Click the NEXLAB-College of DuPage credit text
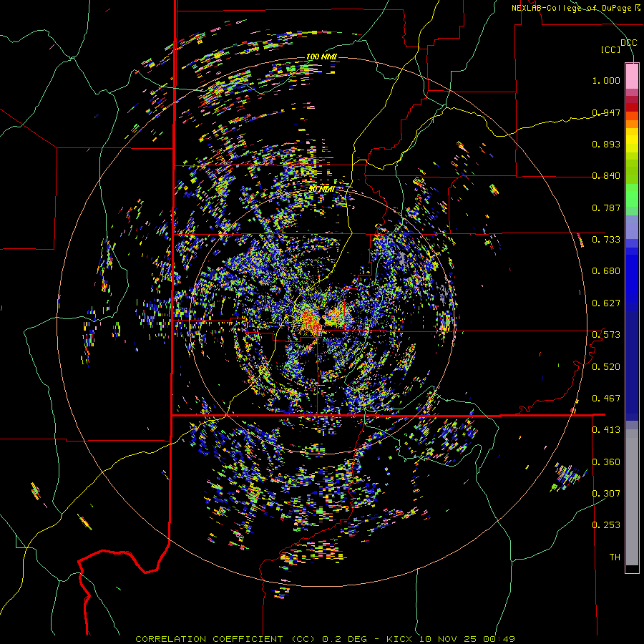 tap(573, 8)
